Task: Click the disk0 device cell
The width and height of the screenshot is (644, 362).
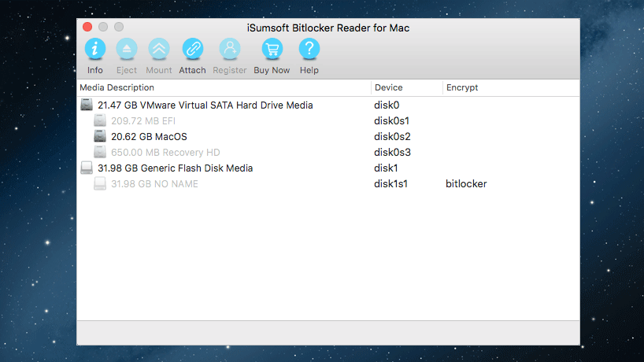Action: 387,105
